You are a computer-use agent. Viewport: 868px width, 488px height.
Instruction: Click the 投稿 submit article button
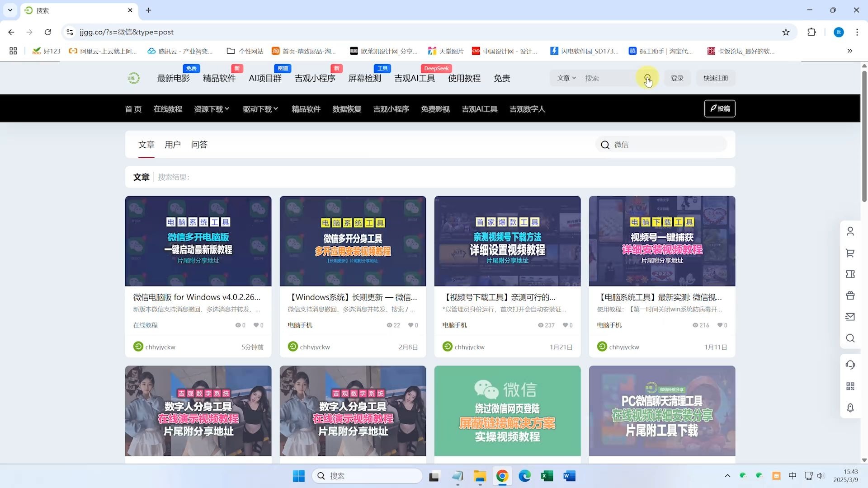719,108
